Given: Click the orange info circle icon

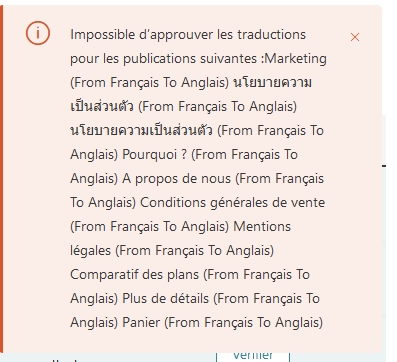Looking at the screenshot, I should pyautogui.click(x=38, y=33).
